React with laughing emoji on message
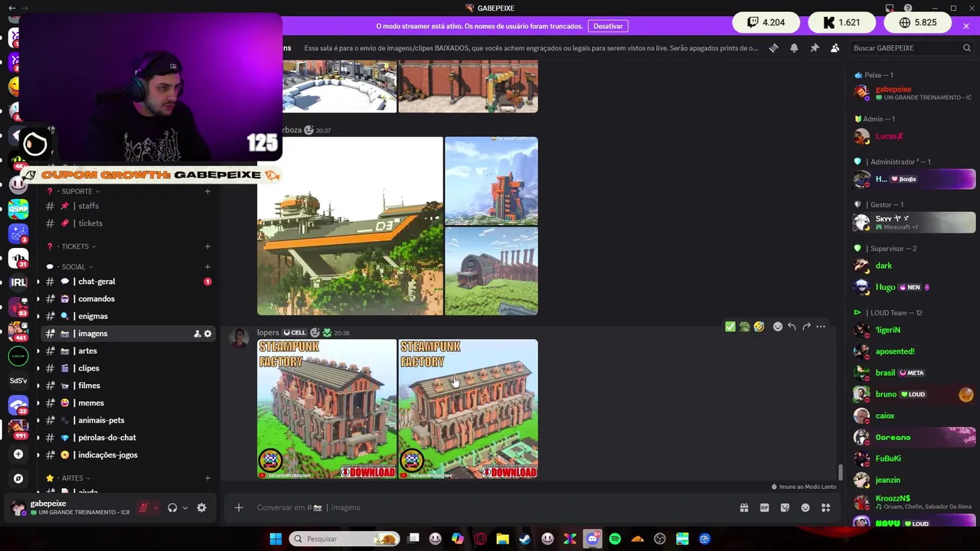 click(x=759, y=327)
